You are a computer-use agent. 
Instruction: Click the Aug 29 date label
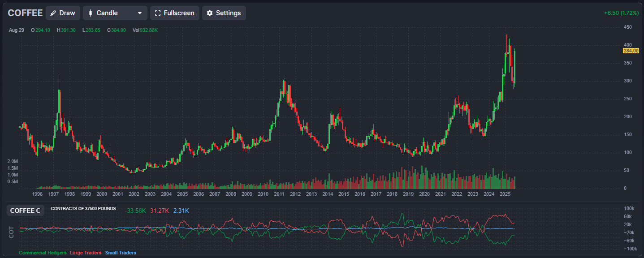click(16, 30)
